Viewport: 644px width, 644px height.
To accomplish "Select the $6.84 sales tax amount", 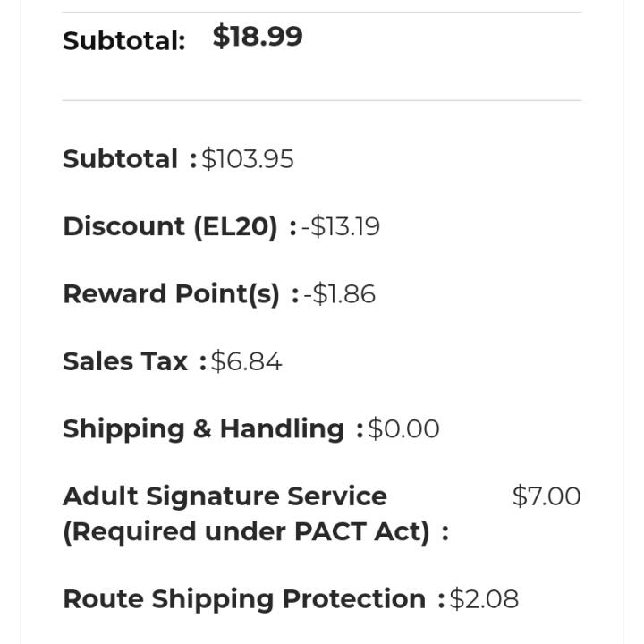I will [x=246, y=361].
